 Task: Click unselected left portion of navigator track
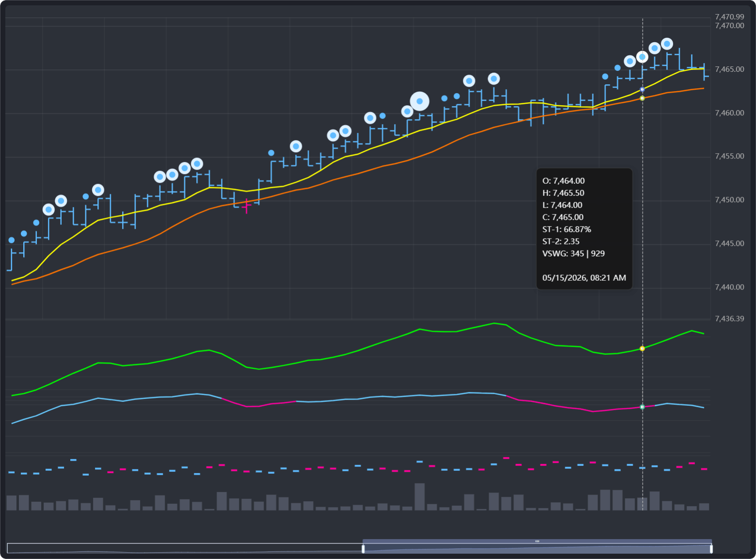pyautogui.click(x=185, y=548)
